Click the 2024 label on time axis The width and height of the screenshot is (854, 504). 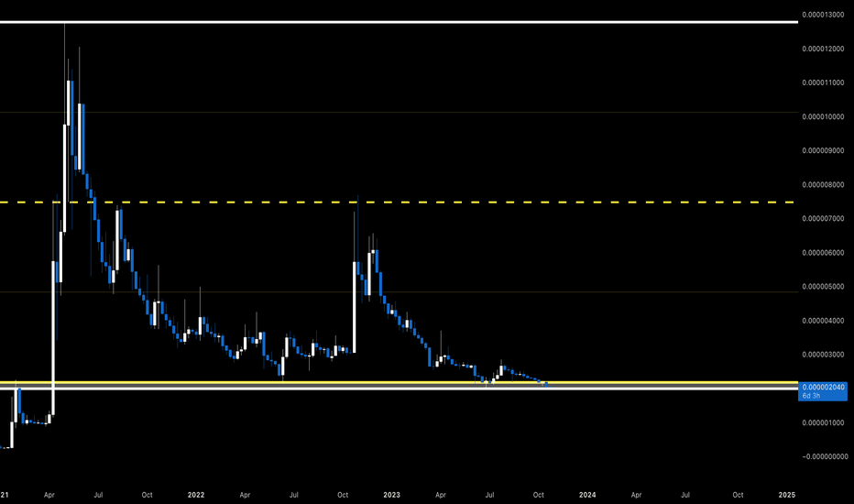(587, 495)
